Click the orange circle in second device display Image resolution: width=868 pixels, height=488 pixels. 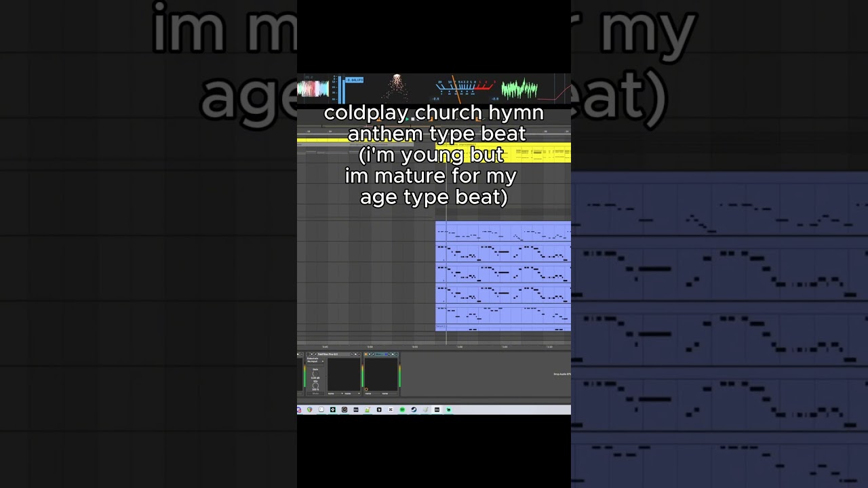tap(366, 389)
